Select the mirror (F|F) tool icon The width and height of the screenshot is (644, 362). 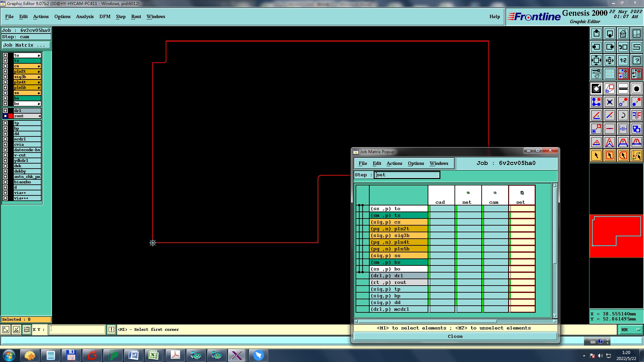[x=636, y=115]
